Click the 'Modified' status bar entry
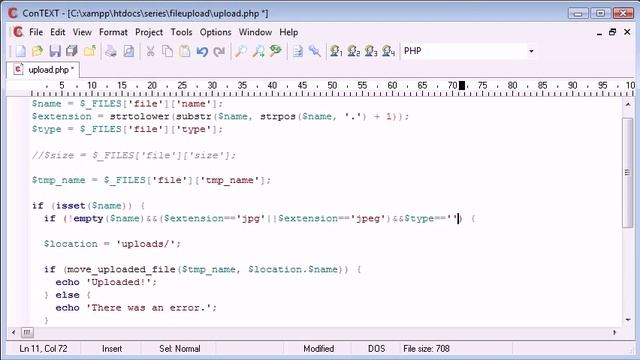640x360 pixels. [x=318, y=349]
